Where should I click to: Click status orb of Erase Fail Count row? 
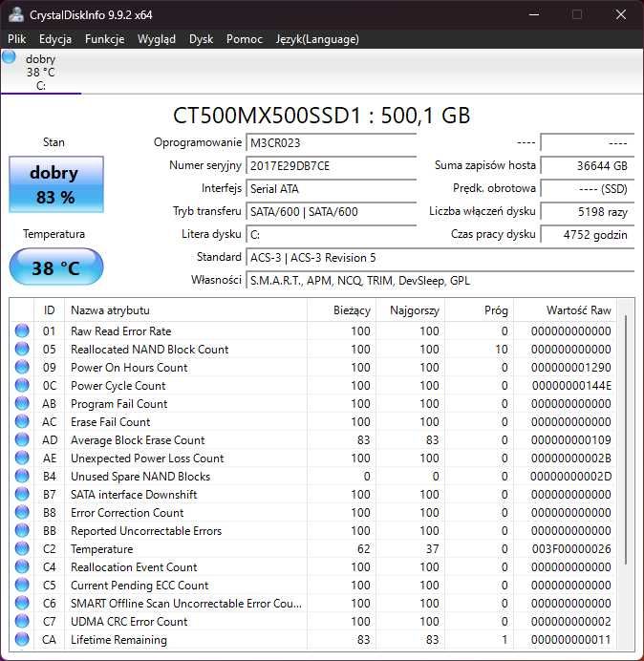point(22,421)
